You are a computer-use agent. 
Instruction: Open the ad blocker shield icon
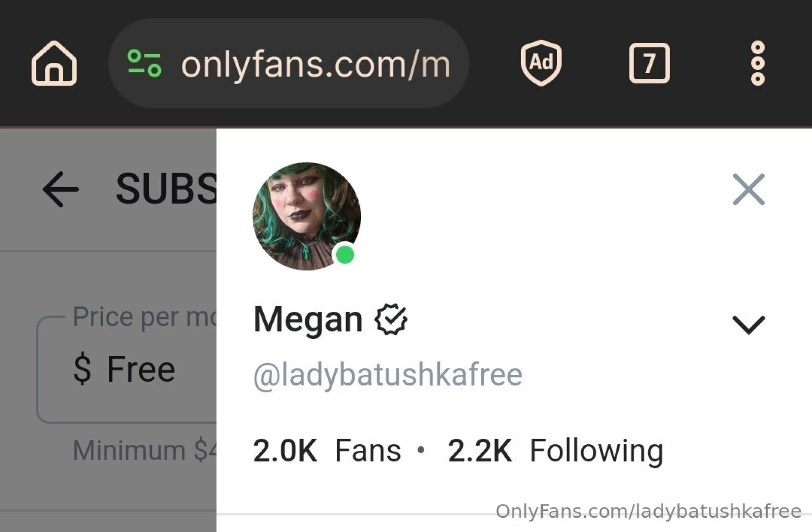tap(541, 62)
